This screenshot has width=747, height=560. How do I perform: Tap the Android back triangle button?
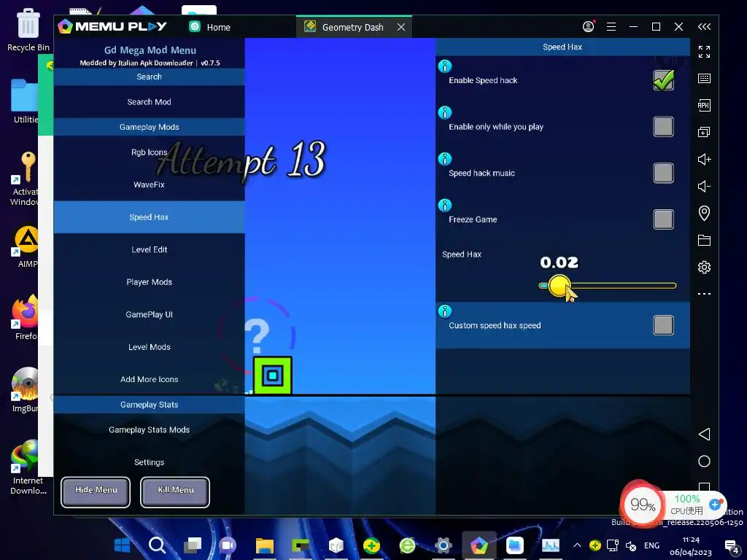coord(704,434)
